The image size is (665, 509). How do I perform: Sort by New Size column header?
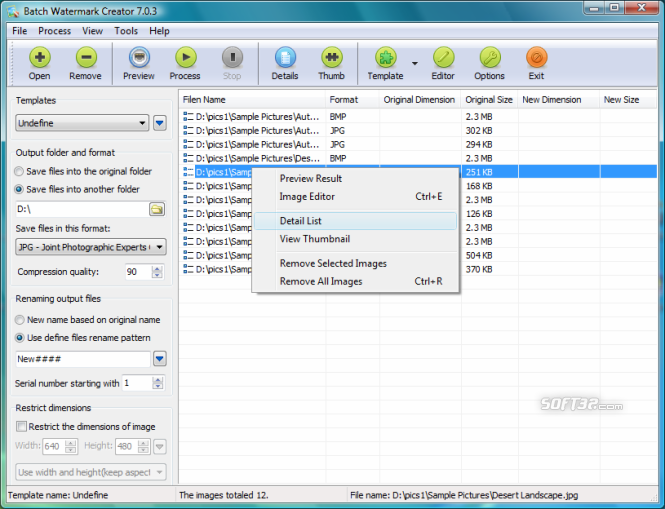pos(628,100)
